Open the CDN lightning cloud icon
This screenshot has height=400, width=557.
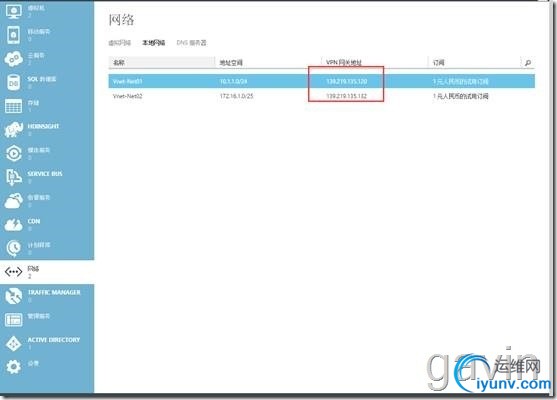coord(13,225)
